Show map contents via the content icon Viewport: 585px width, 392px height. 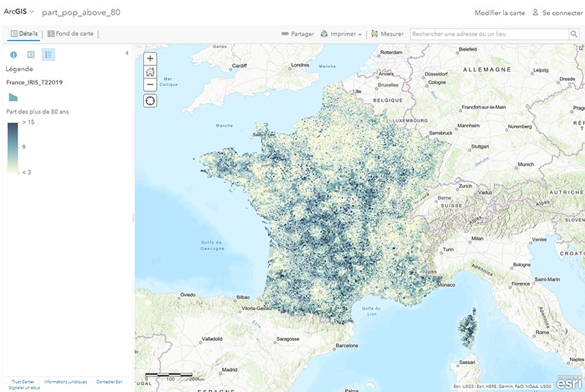30,54
